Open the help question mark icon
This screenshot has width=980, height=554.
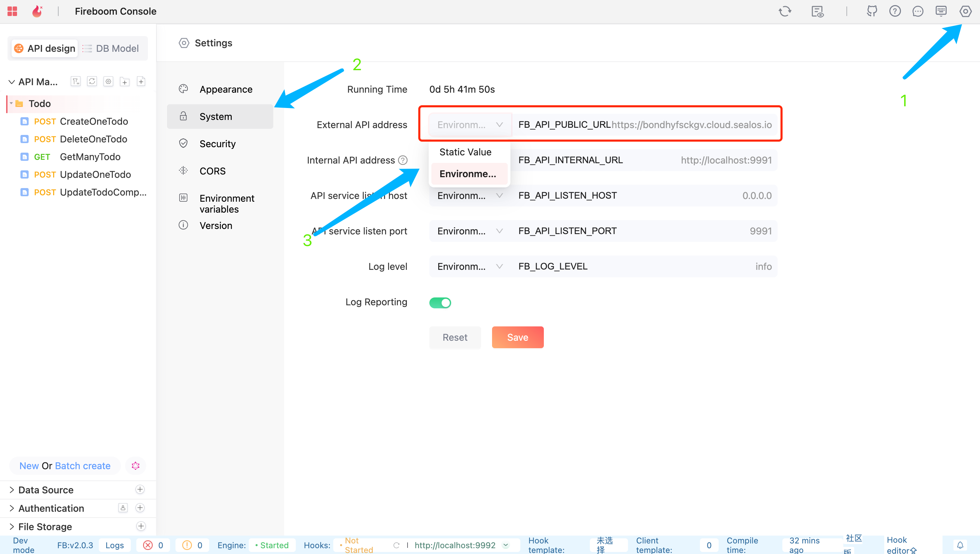click(895, 12)
